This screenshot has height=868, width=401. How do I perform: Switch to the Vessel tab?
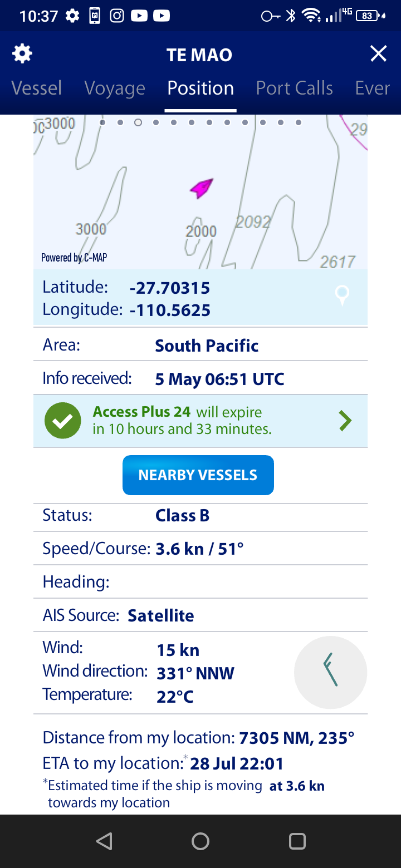coord(37,88)
